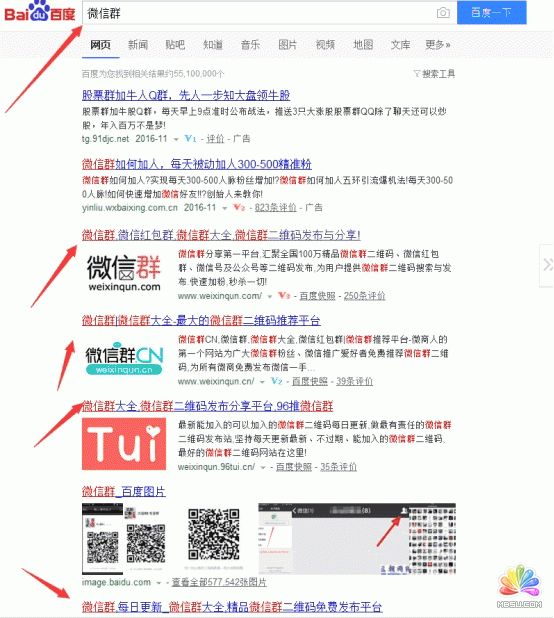Open the 微信群,每日更新 result title
The image size is (554, 618).
coord(232,607)
